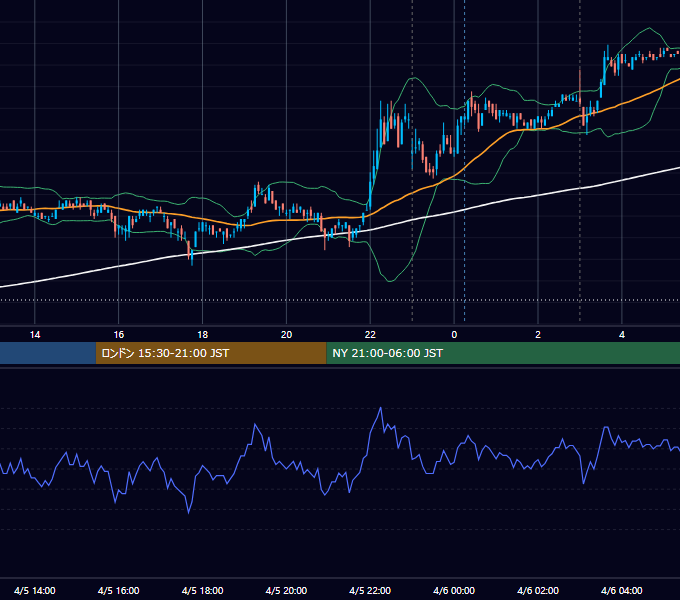The image size is (680, 600).
Task: Click hour label 14 on time axis
Action: pos(35,335)
